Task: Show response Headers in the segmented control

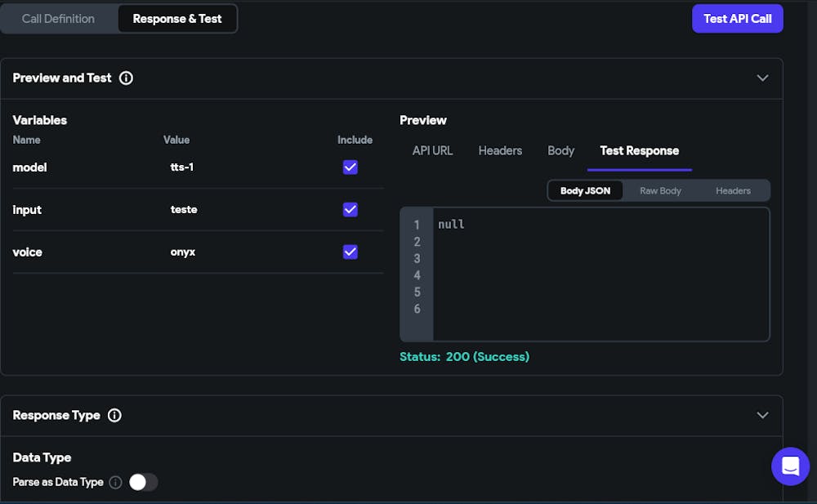Action: 733,190
